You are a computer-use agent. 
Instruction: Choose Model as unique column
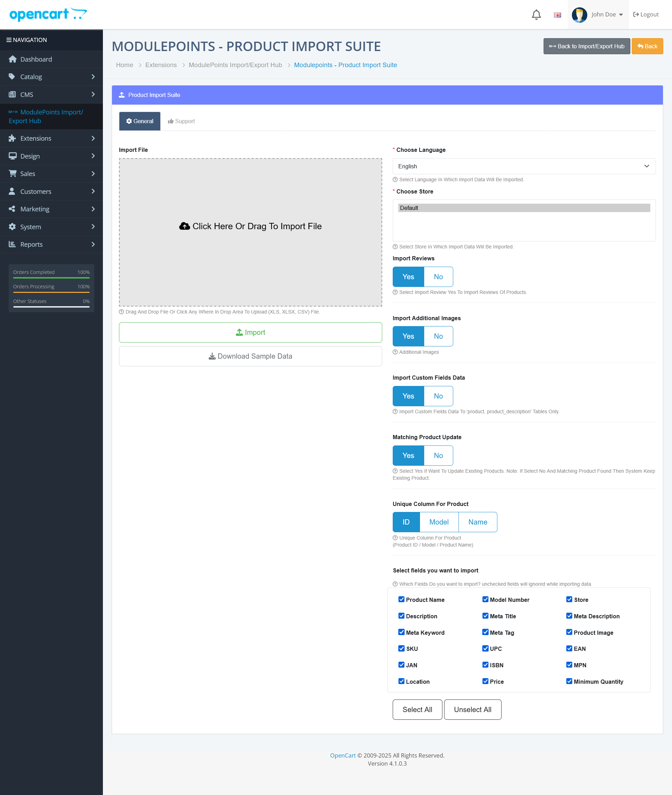439,522
